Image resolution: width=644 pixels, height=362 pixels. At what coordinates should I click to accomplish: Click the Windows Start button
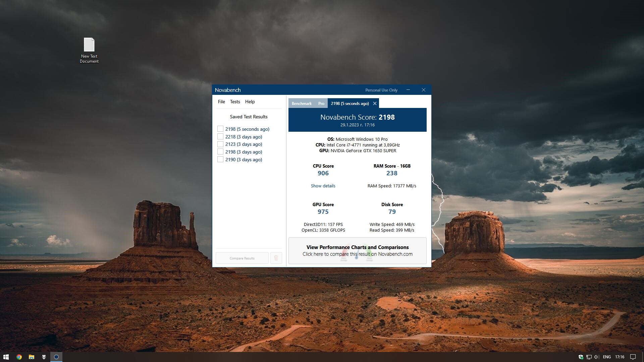pos(6,357)
